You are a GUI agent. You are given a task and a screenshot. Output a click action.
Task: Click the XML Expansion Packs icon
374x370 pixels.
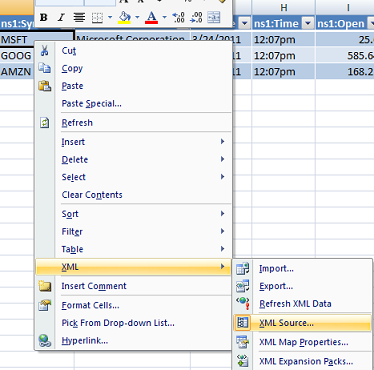243,361
